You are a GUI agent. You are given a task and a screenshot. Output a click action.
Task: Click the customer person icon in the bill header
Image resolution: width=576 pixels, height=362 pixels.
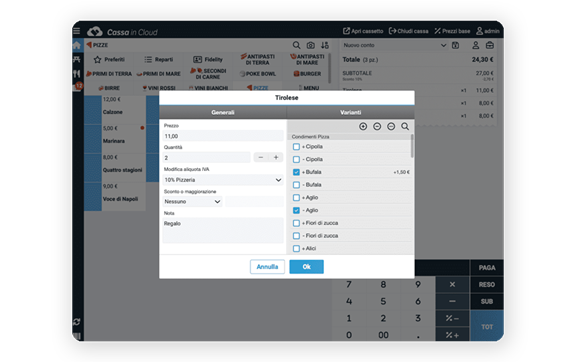tap(476, 45)
